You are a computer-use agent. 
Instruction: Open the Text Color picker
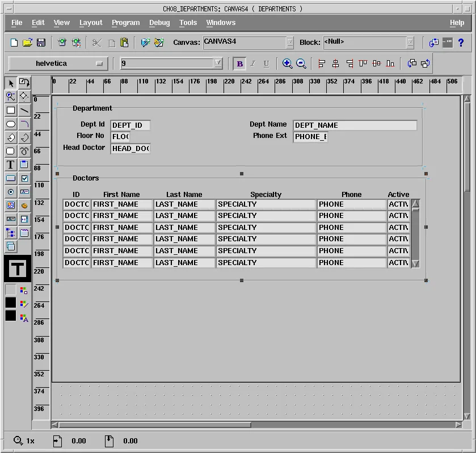(24, 318)
